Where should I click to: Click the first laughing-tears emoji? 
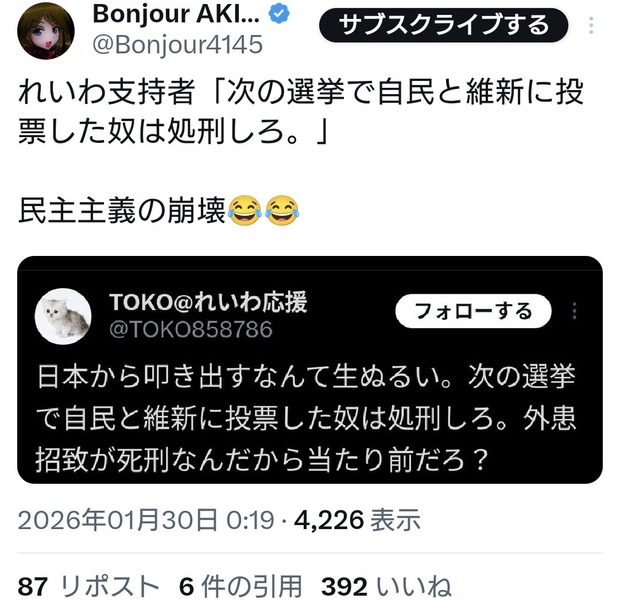click(x=245, y=210)
